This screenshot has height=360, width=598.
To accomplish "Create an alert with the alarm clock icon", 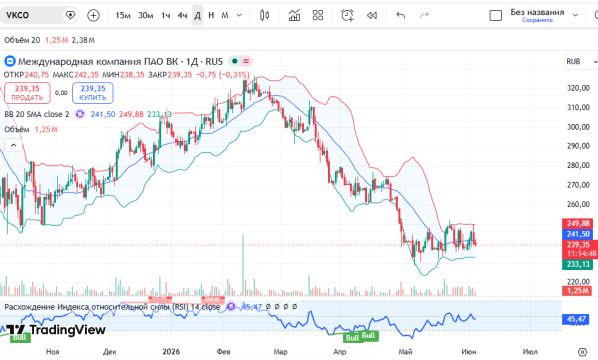I will (347, 15).
